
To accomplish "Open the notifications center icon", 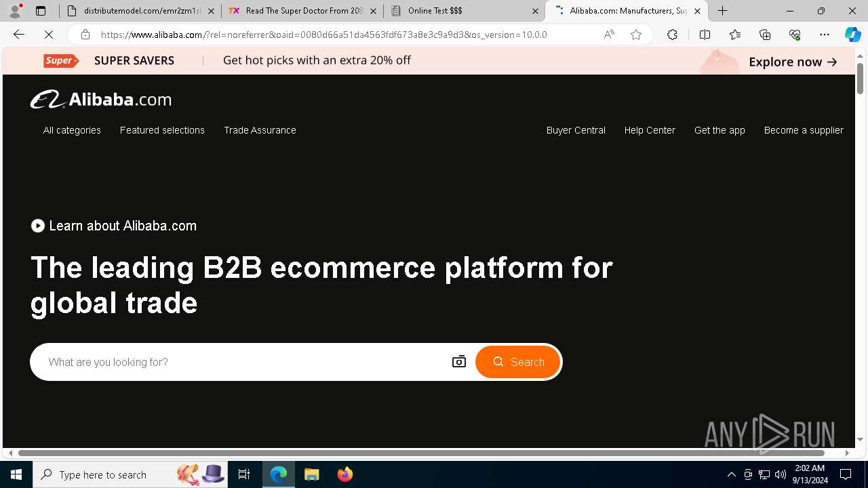I will (x=846, y=474).
